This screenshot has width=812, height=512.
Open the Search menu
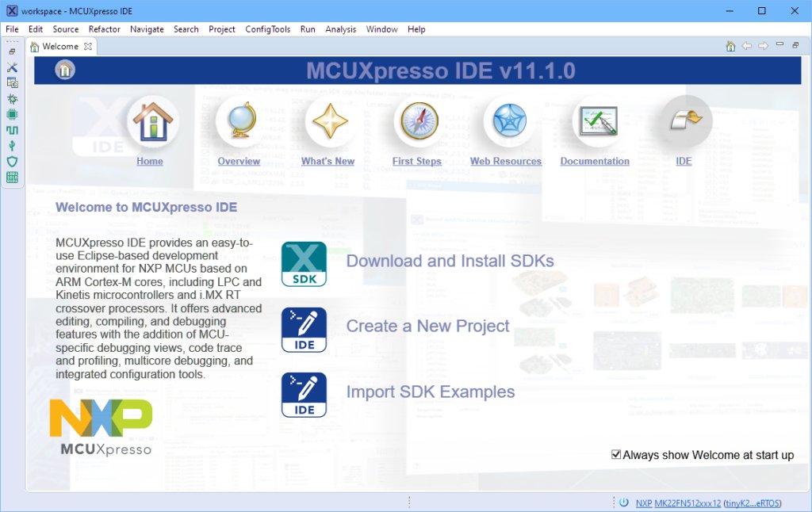186,29
